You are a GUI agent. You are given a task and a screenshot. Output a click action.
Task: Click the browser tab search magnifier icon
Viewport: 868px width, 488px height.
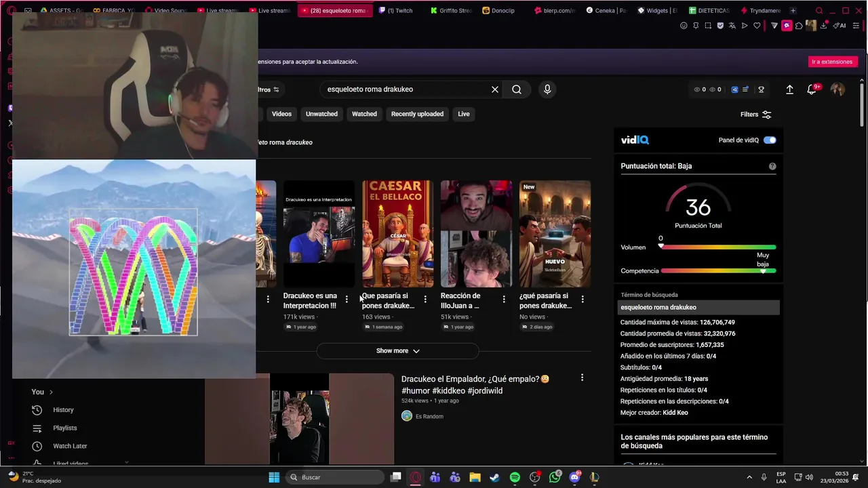(819, 11)
